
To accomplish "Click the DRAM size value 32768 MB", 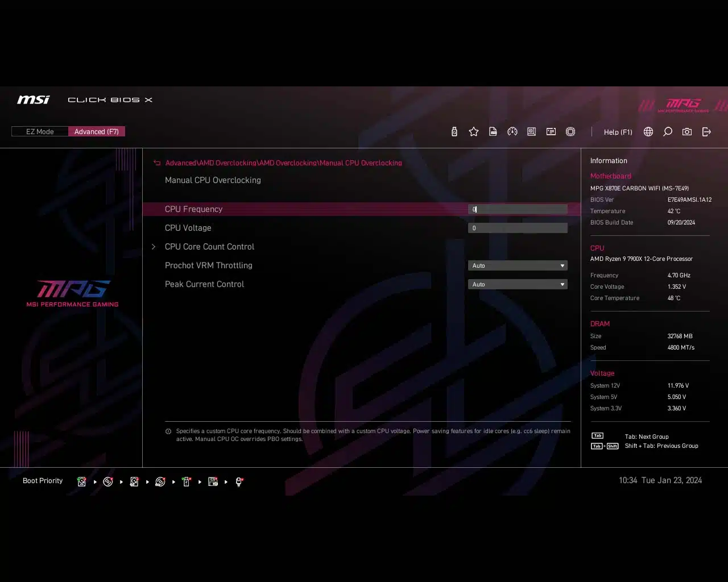I will pyautogui.click(x=680, y=336).
